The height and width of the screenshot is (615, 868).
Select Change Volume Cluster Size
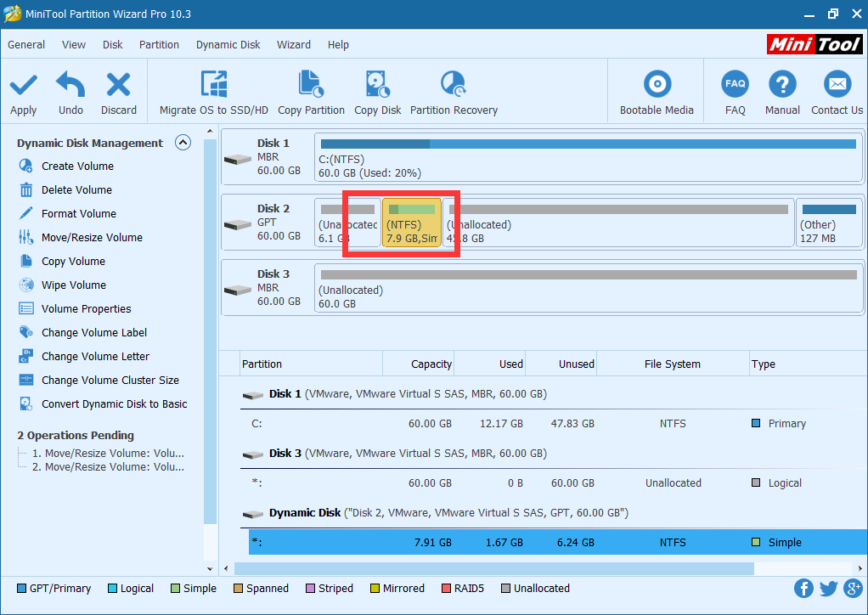(110, 381)
